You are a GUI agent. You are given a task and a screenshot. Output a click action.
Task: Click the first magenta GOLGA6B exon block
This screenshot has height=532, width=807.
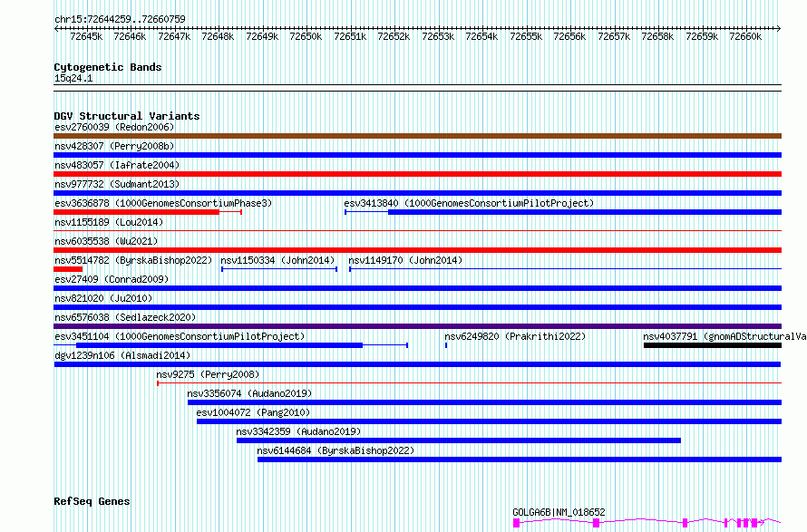(x=516, y=523)
